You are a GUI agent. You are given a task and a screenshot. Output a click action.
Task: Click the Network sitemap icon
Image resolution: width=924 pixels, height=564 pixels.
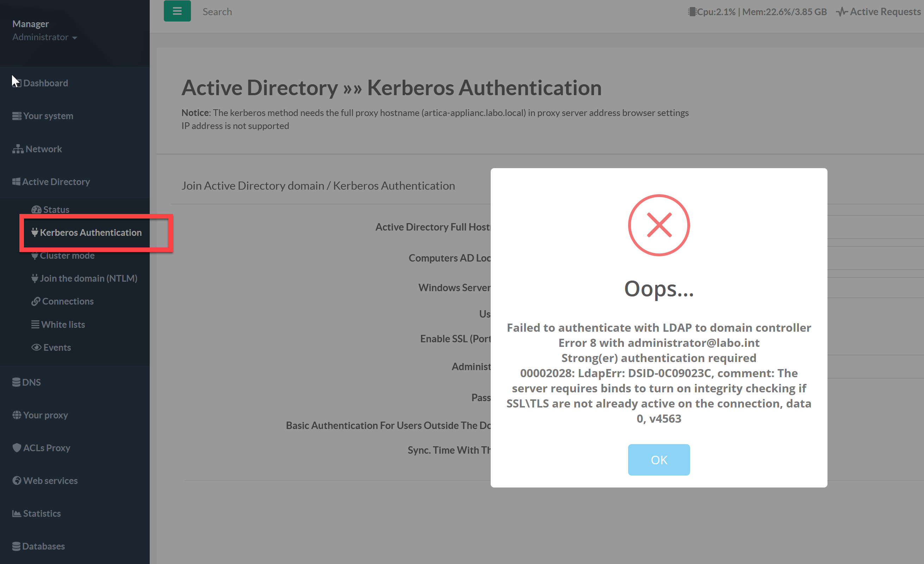(x=18, y=149)
